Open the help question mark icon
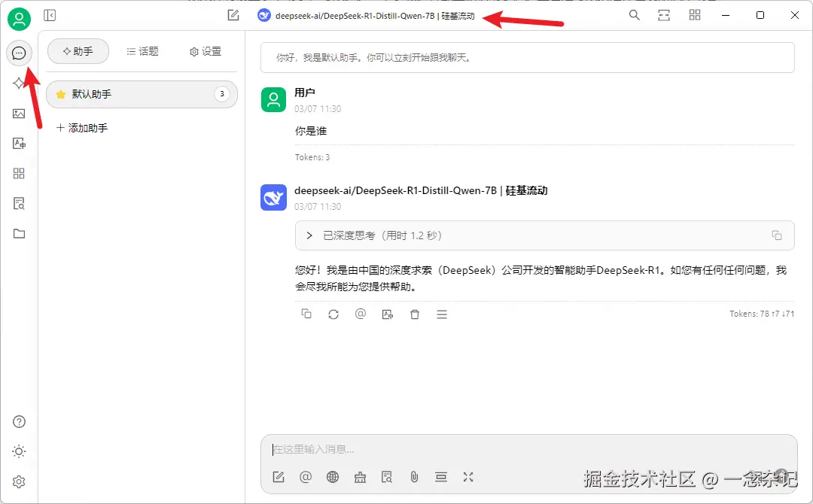The height and width of the screenshot is (504, 813). click(19, 422)
